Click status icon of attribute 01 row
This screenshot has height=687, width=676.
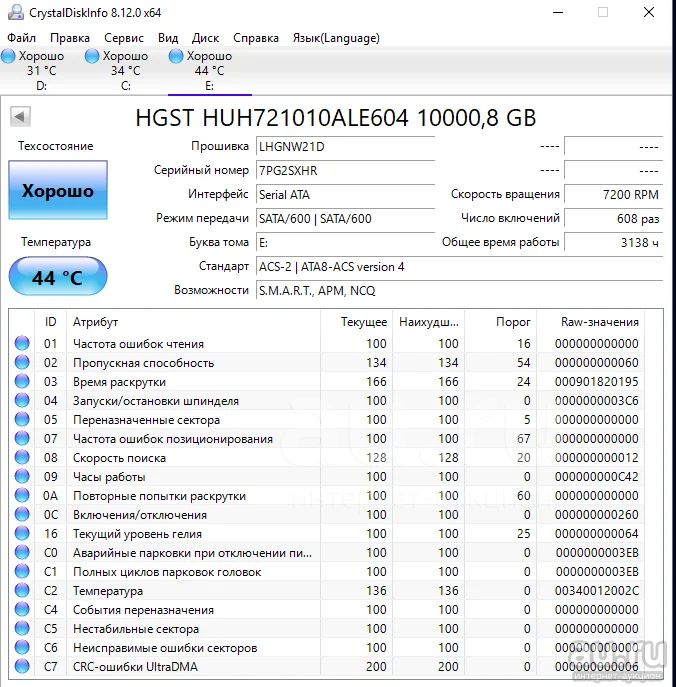pos(22,343)
